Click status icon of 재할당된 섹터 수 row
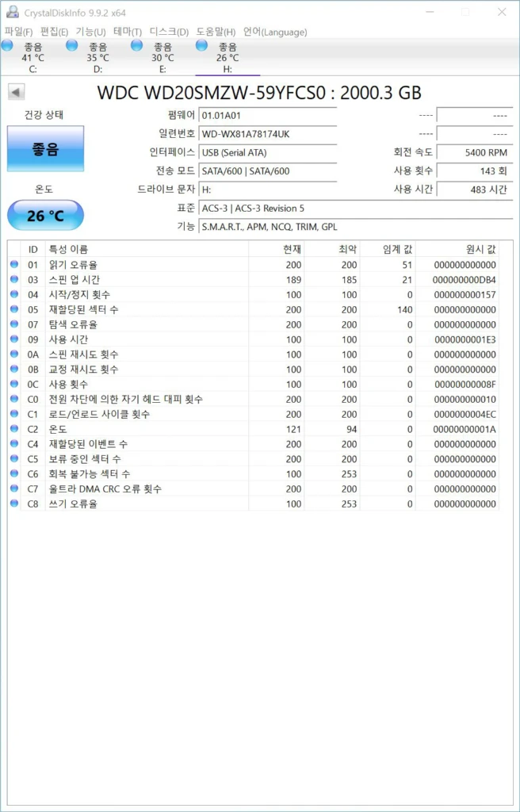 point(13,310)
